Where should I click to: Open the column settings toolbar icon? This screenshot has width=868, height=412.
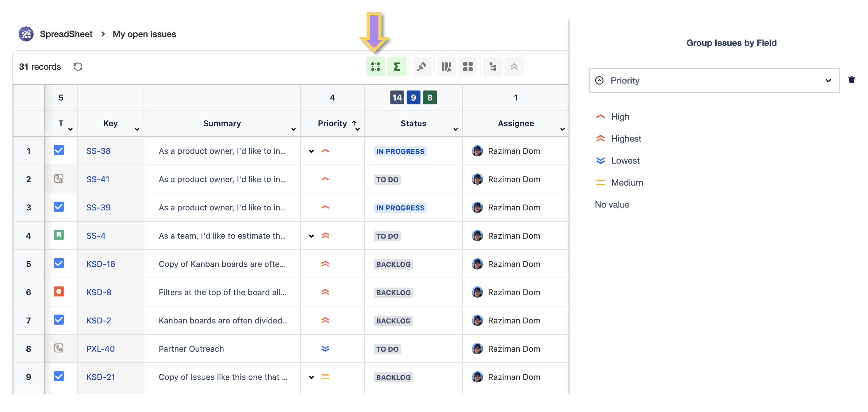[x=447, y=67]
